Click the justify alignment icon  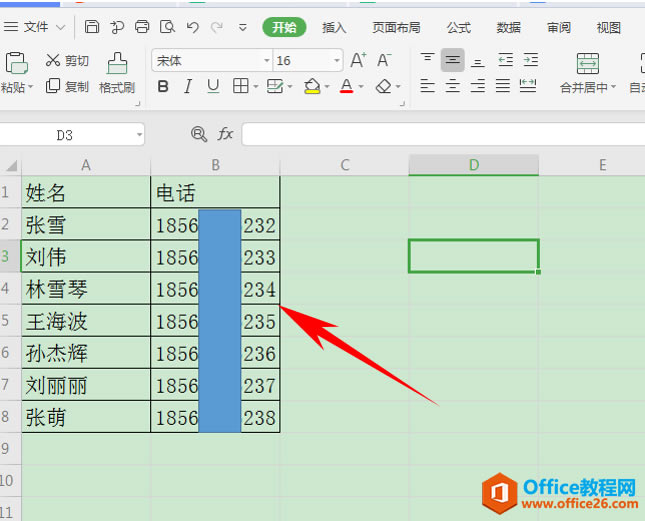point(503,86)
